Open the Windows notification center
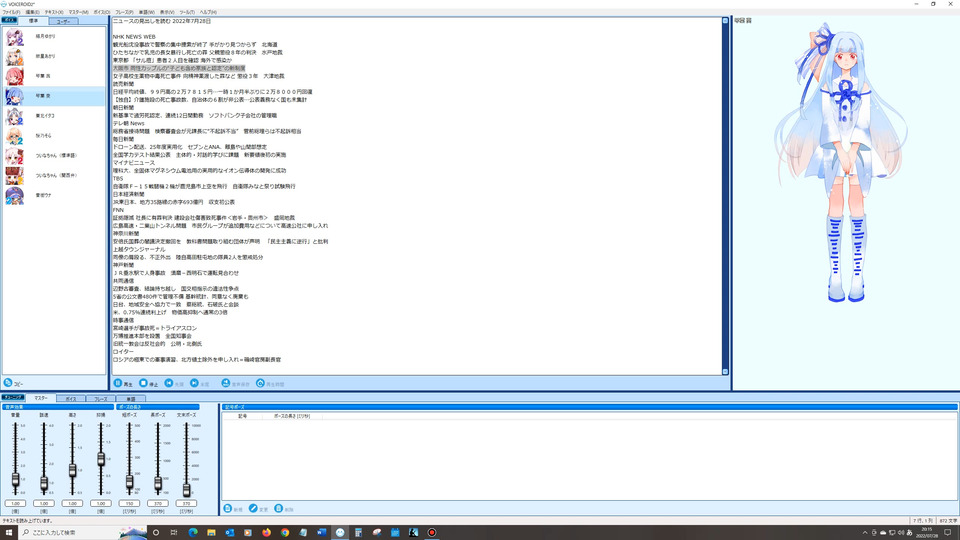 948,533
